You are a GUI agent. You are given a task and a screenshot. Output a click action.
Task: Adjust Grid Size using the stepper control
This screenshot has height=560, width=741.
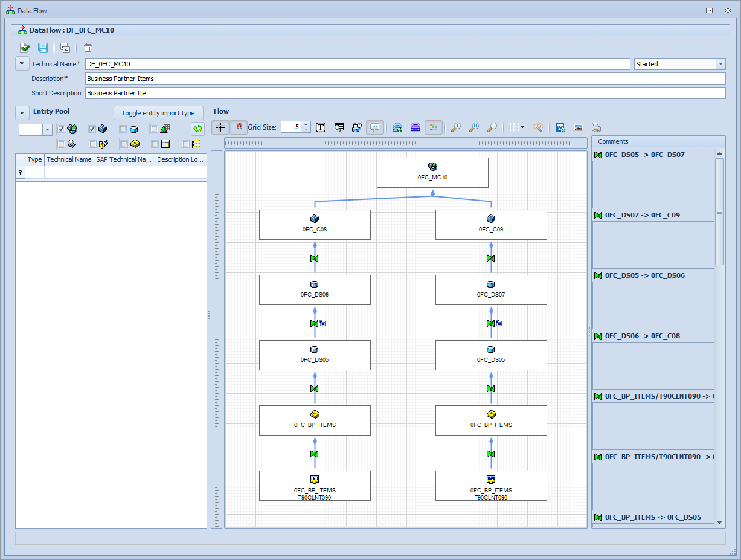[305, 127]
